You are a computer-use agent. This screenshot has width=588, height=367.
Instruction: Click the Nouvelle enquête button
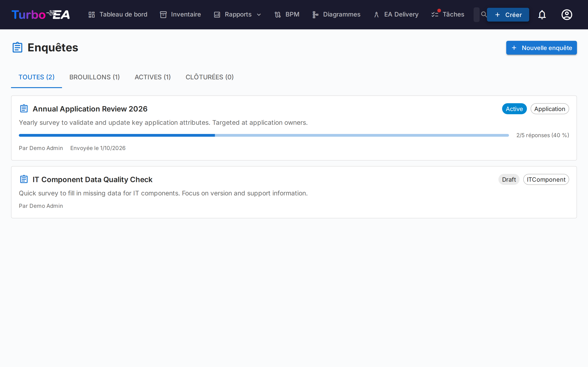coord(541,48)
